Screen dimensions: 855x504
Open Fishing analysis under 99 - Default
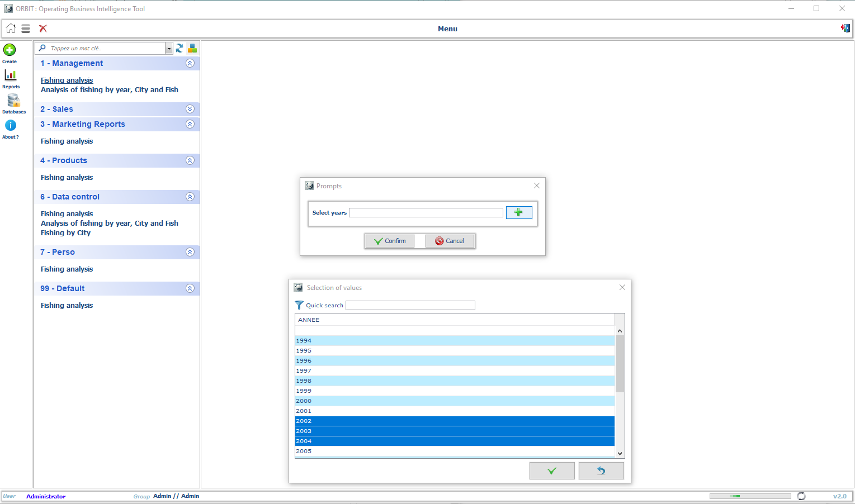[x=67, y=306]
